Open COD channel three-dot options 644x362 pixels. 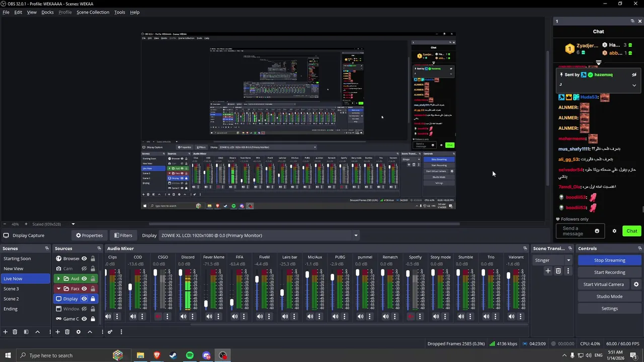coord(142,316)
